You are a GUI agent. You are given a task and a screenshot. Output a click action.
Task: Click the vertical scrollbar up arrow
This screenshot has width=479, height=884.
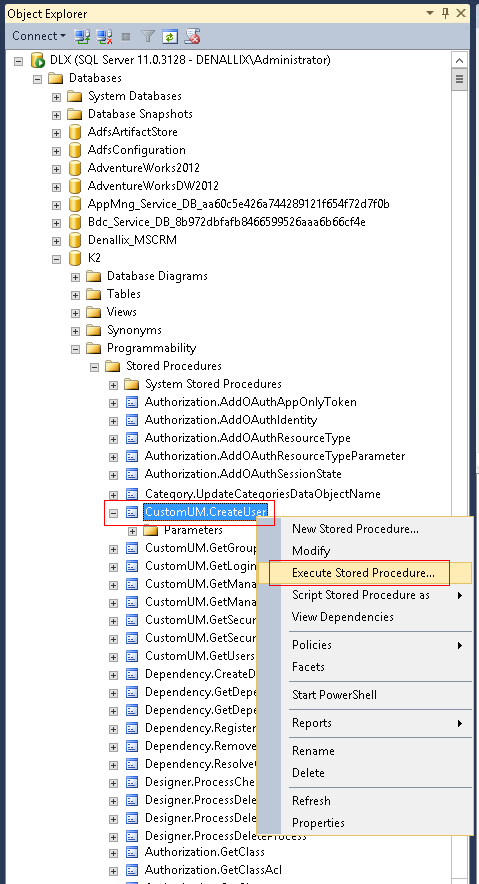coord(459,60)
